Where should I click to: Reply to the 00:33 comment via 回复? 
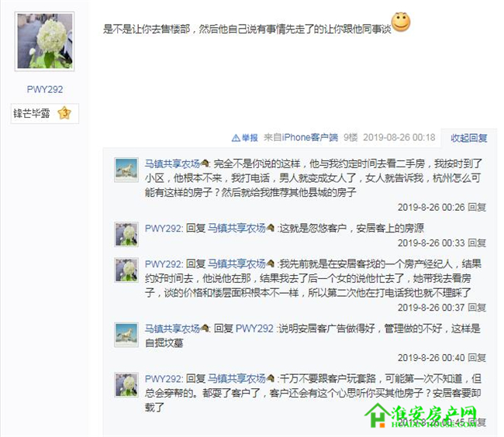pos(477,243)
